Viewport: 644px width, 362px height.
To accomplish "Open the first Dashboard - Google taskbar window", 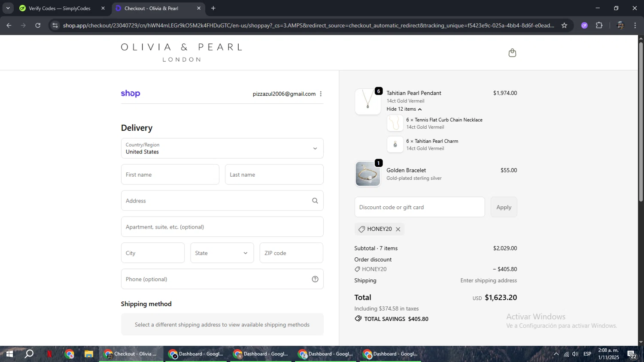I will [196, 354].
